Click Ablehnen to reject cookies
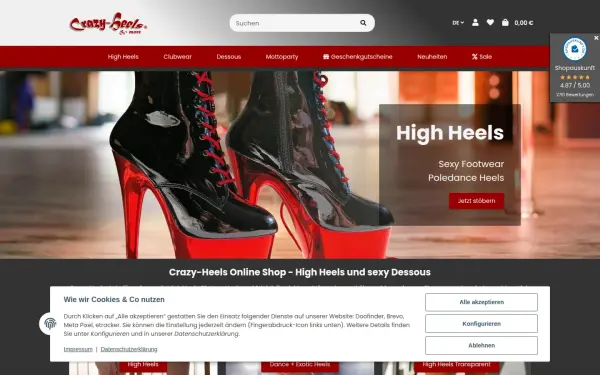The height and width of the screenshot is (375, 600). tap(481, 345)
